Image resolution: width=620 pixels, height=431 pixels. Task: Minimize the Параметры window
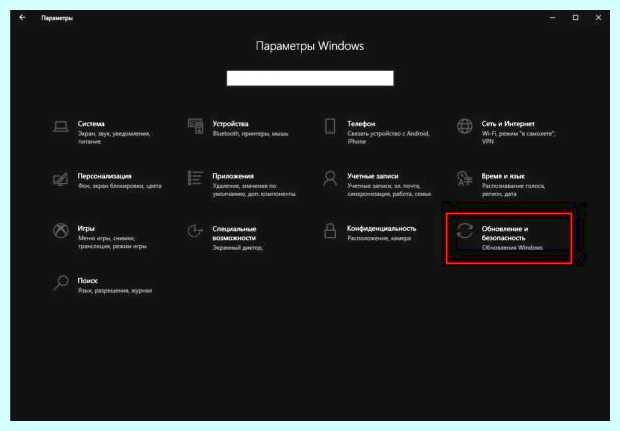tap(553, 18)
